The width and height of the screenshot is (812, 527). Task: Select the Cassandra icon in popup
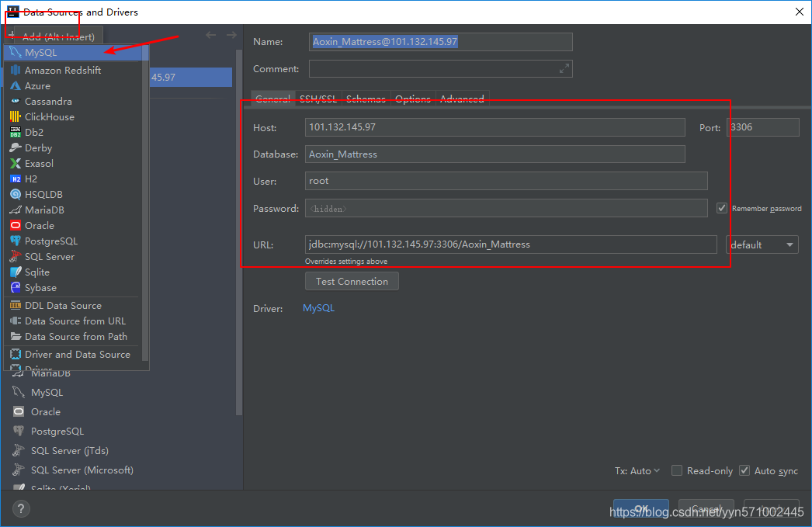(x=16, y=101)
